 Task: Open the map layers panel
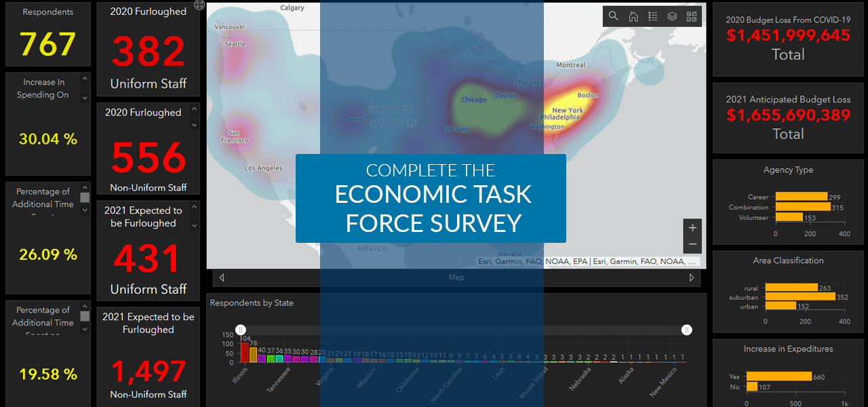[672, 16]
